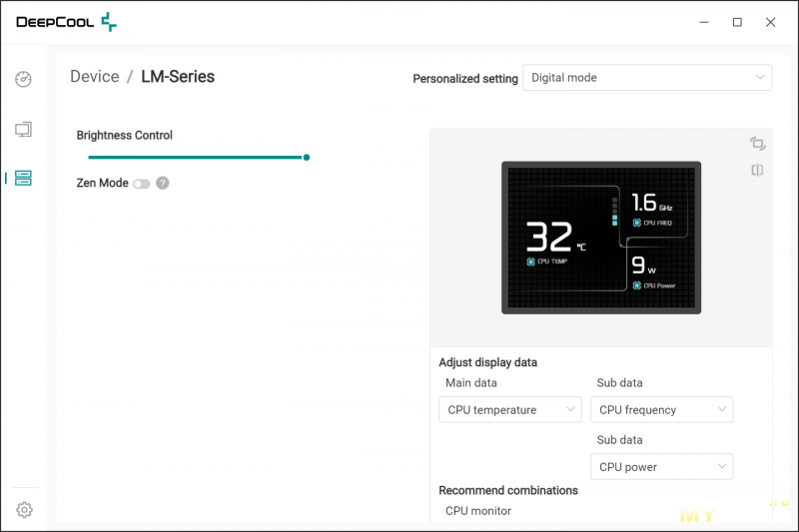Viewport: 799px width, 532px height.
Task: Select the CPU monitor recommended combination
Action: coord(478,511)
